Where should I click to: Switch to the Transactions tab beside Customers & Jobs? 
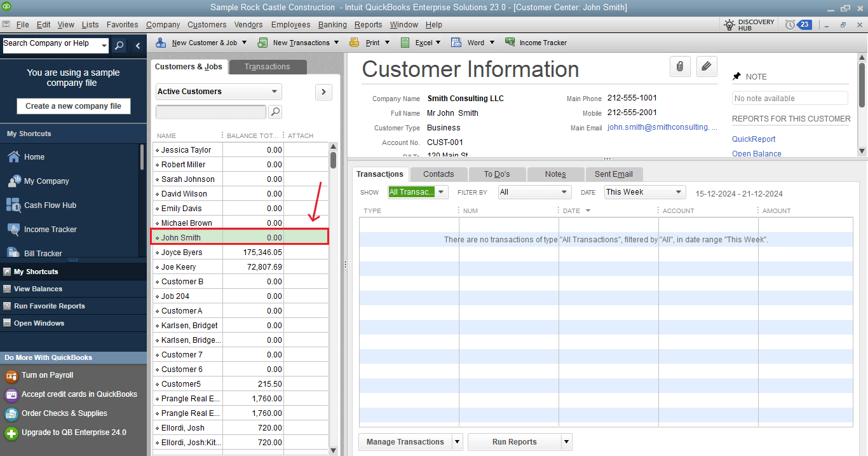coord(267,67)
